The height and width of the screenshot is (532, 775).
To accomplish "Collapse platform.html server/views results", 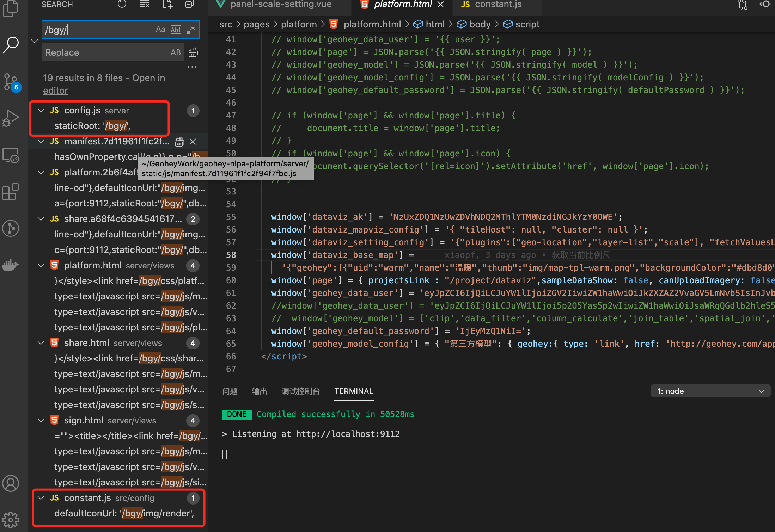I will (41, 265).
